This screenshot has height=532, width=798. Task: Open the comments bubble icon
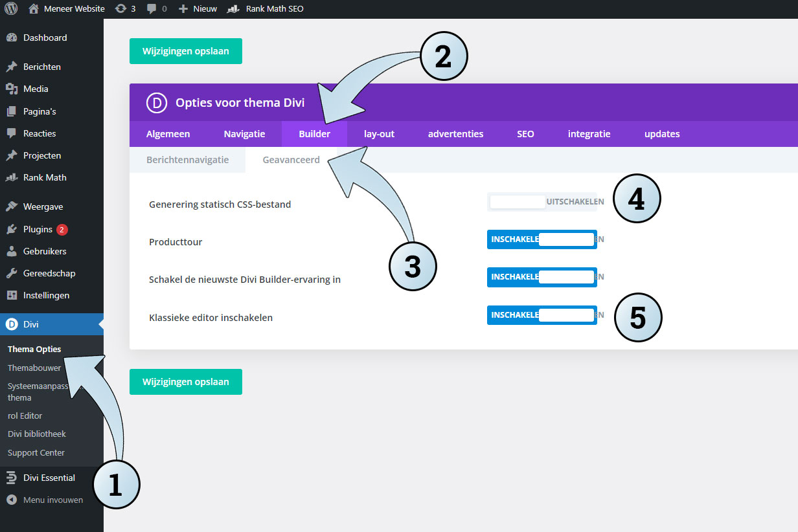(152, 9)
